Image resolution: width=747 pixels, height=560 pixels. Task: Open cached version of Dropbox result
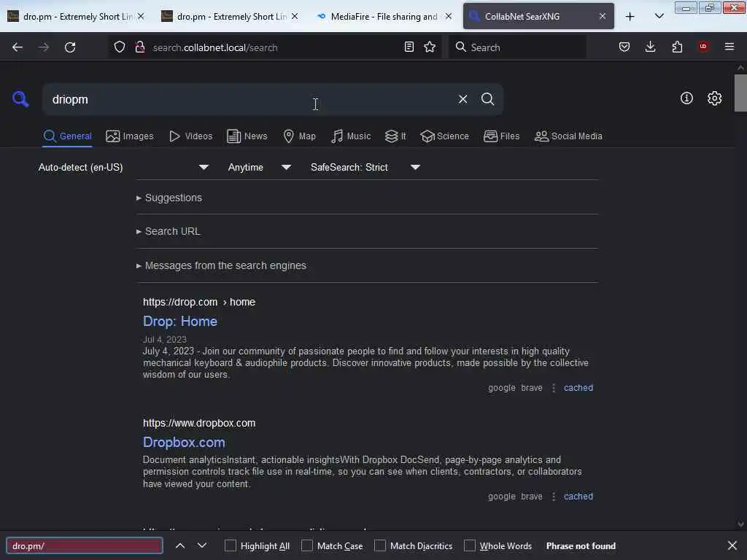(x=578, y=497)
